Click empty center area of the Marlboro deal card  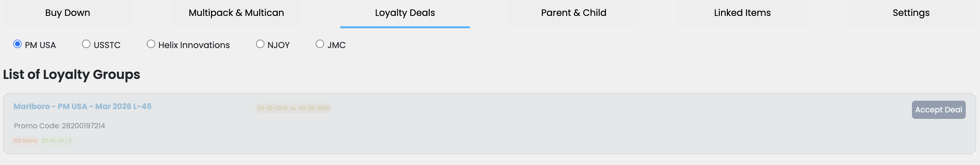[x=532, y=126]
